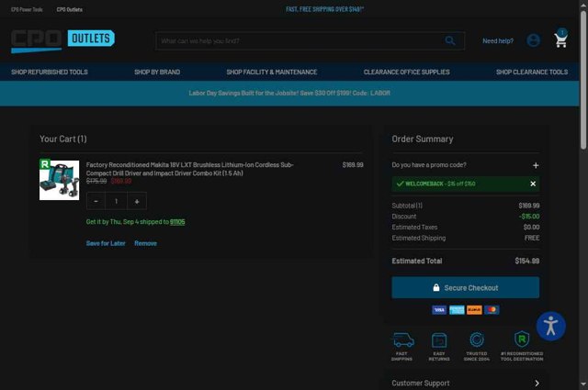Select CPO Outlets site tab
588x390 pixels.
(x=70, y=9)
